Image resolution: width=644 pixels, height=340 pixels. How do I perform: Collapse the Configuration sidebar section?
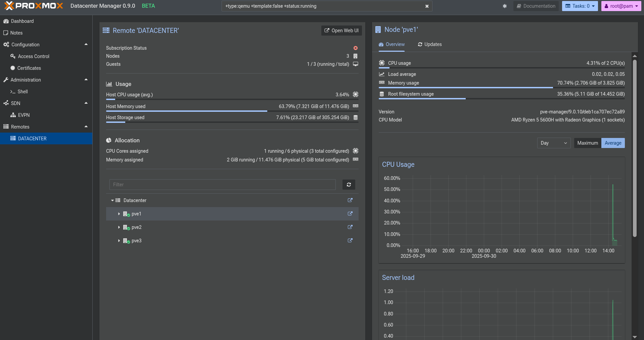coord(86,45)
